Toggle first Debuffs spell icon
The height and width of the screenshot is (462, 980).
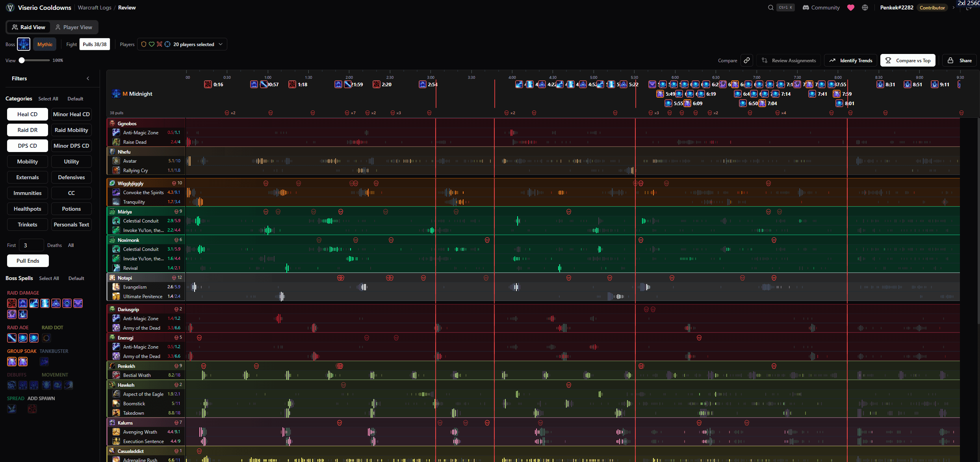tap(12, 385)
